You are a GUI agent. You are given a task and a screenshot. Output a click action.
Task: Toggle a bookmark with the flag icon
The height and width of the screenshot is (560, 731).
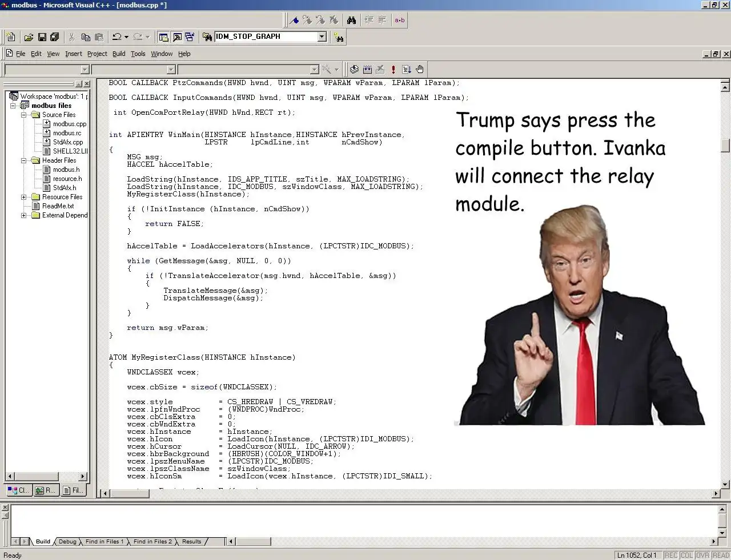pos(294,20)
